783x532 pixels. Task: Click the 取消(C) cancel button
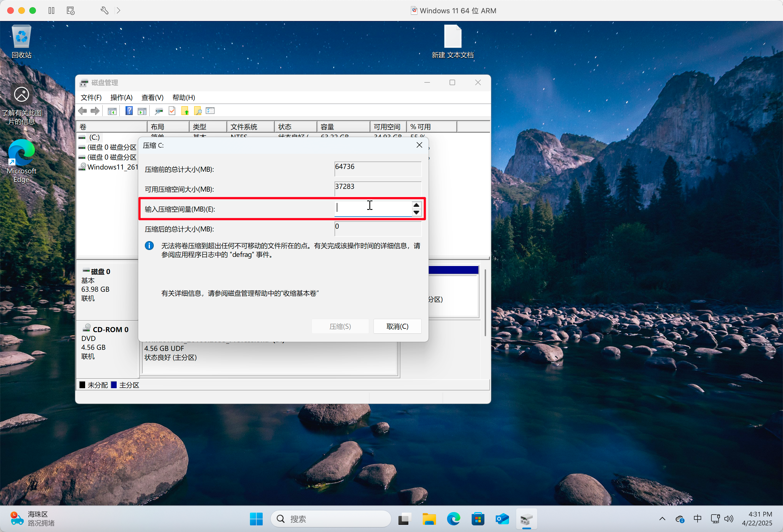tap(397, 326)
